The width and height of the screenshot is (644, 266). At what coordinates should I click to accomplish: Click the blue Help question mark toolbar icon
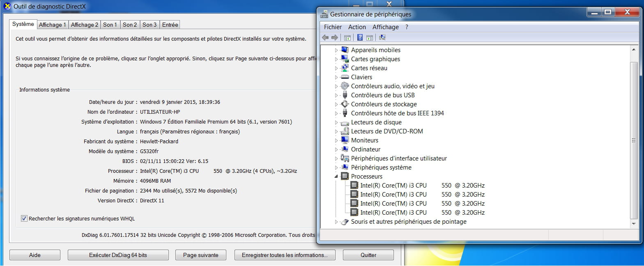[x=360, y=38]
